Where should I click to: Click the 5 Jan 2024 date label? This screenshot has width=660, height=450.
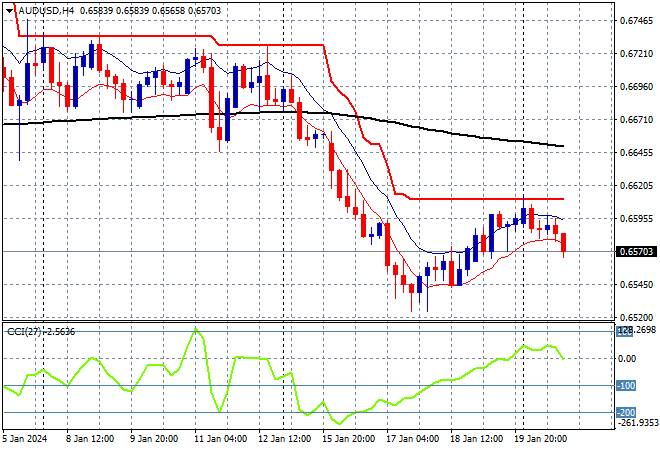point(24,439)
